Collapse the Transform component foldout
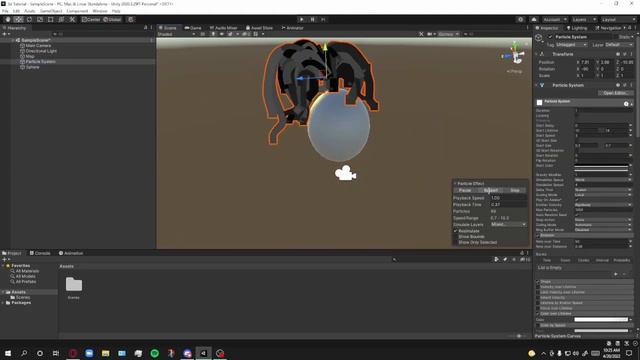 tap(536, 54)
